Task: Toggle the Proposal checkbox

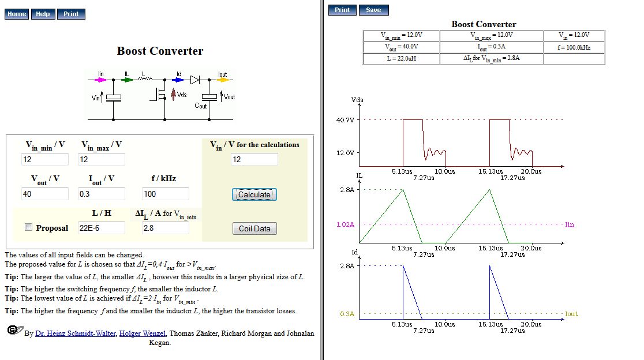Action: pos(28,227)
